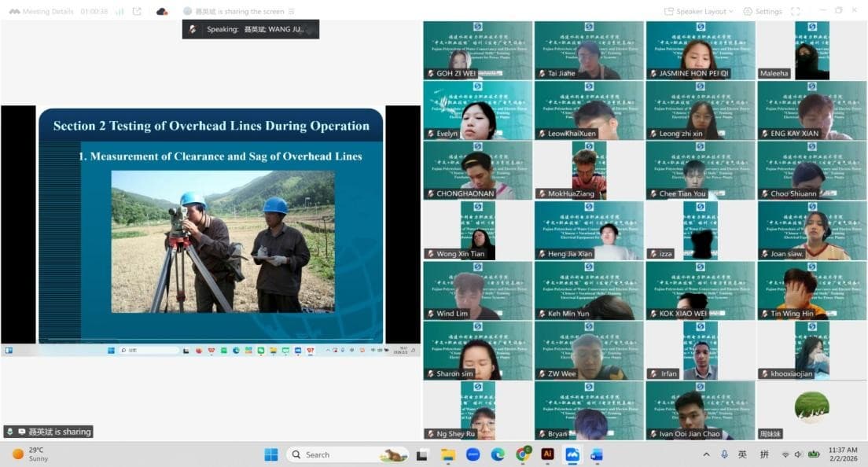Image resolution: width=868 pixels, height=467 pixels.
Task: Select Tin Wing Hin video tile
Action: pyautogui.click(x=812, y=290)
